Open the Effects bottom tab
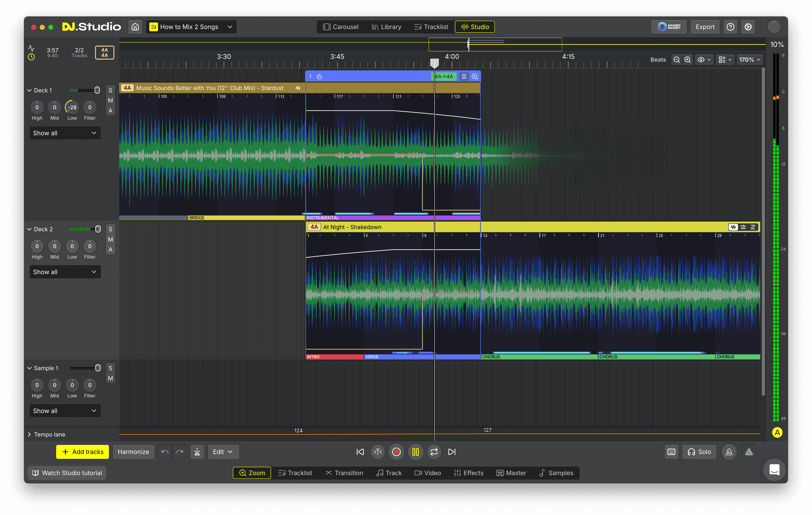Image resolution: width=812 pixels, height=515 pixels. pos(469,473)
